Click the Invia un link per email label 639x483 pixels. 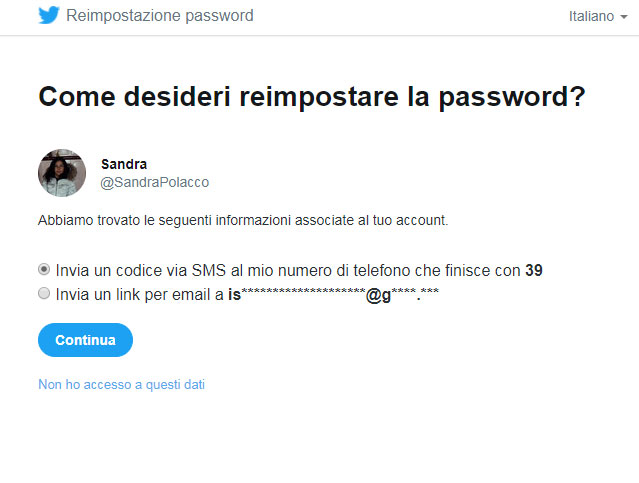(x=247, y=294)
